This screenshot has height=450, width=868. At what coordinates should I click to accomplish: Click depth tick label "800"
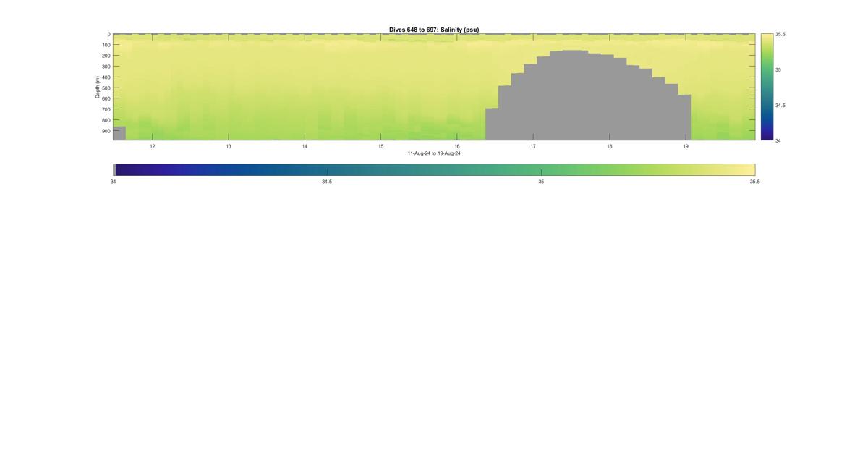coord(106,120)
